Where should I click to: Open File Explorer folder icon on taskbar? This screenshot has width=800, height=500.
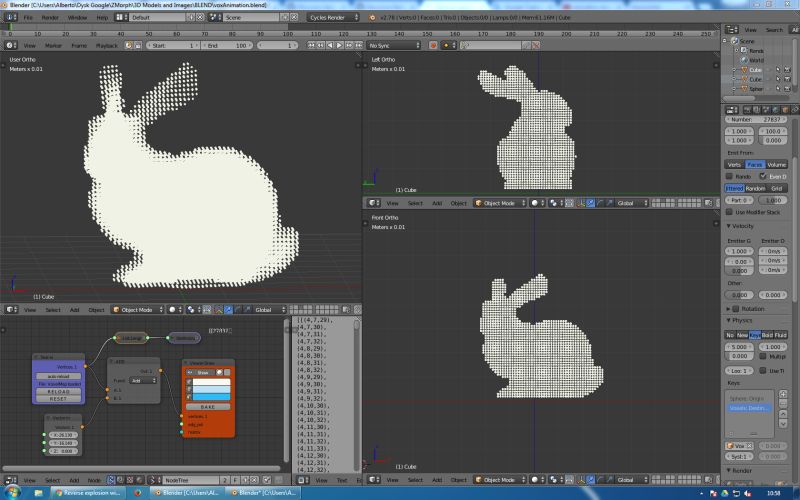[38, 493]
